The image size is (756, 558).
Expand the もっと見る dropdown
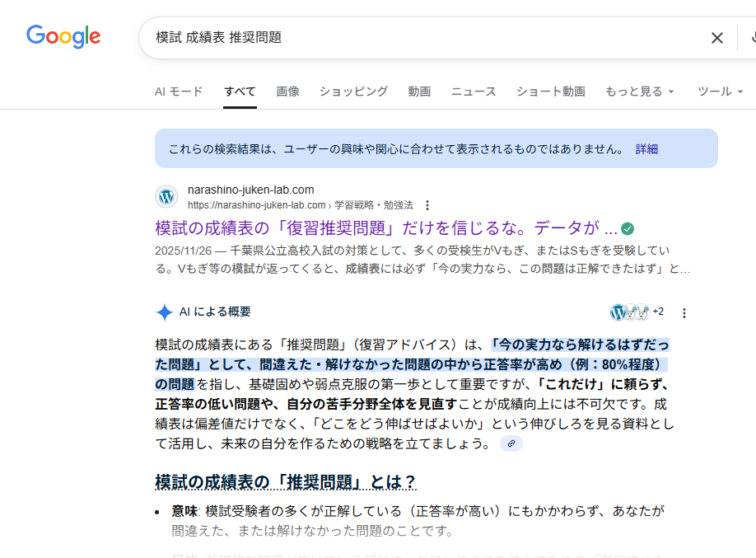[x=639, y=91]
